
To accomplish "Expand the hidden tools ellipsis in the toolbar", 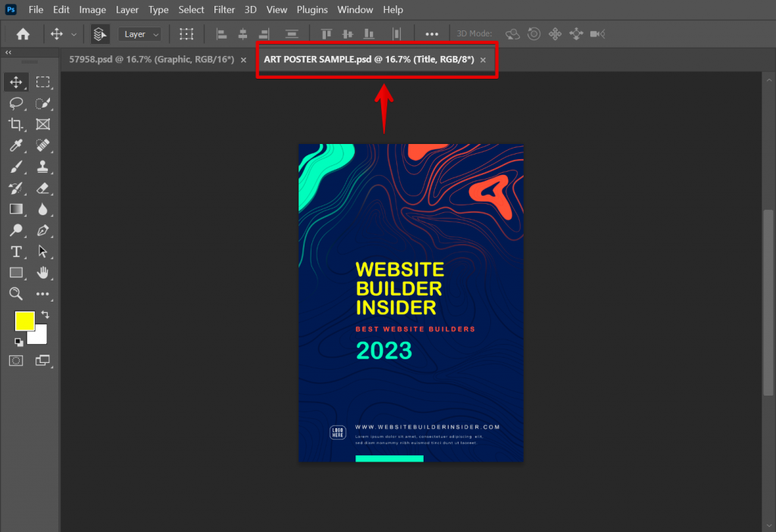I will [x=43, y=294].
